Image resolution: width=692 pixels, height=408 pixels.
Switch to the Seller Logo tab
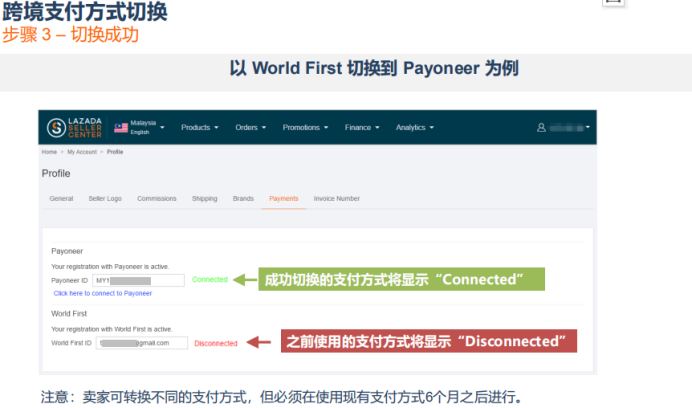pos(105,199)
